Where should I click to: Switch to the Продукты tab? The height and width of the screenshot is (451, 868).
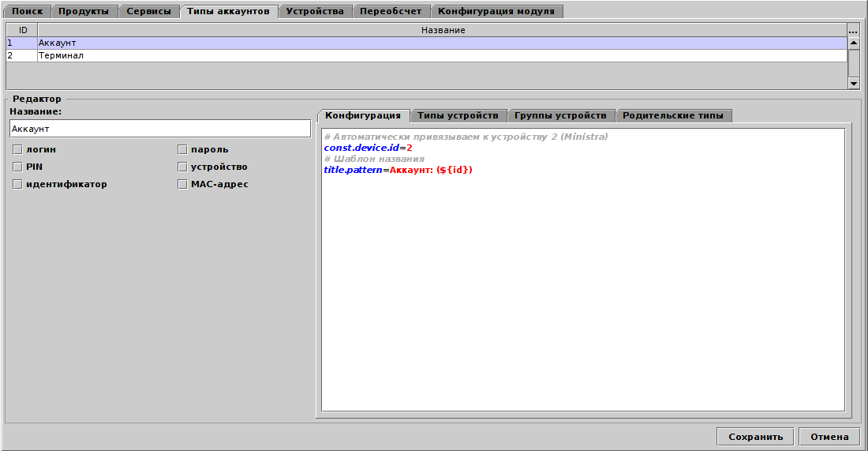(x=84, y=11)
